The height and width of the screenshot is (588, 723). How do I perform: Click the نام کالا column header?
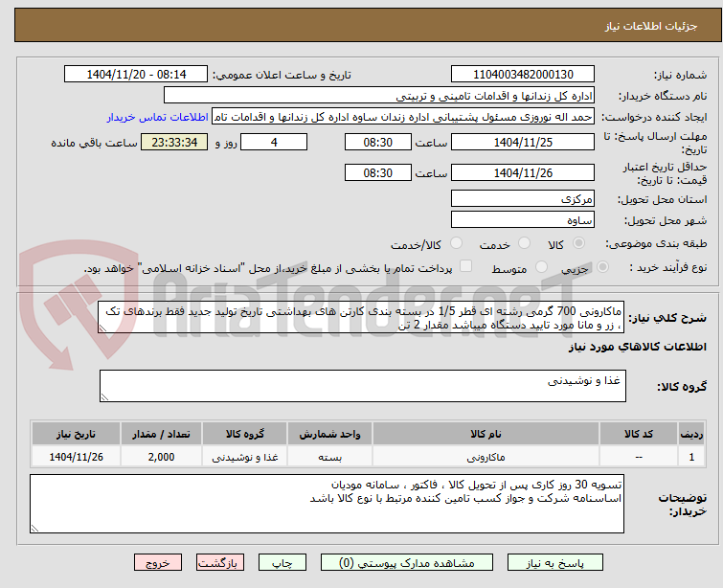point(486,434)
